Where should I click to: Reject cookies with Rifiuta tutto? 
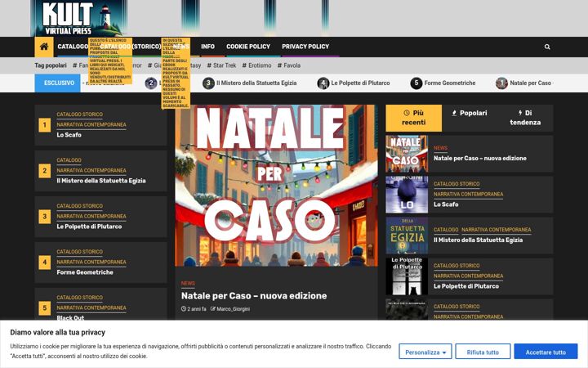tap(483, 352)
